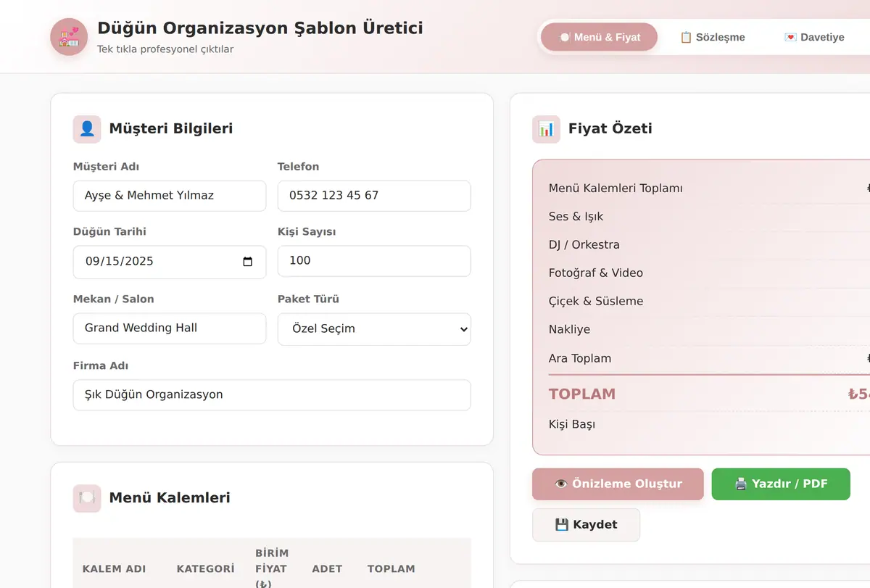Click the KALEM ADI column header
Screen dimensions: 870x588
point(113,569)
